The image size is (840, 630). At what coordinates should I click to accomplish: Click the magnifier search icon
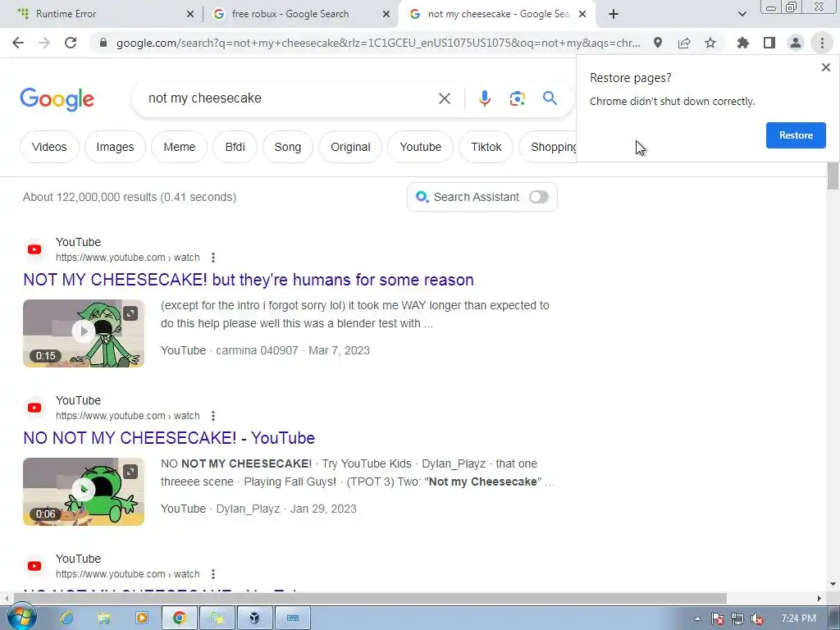550,98
